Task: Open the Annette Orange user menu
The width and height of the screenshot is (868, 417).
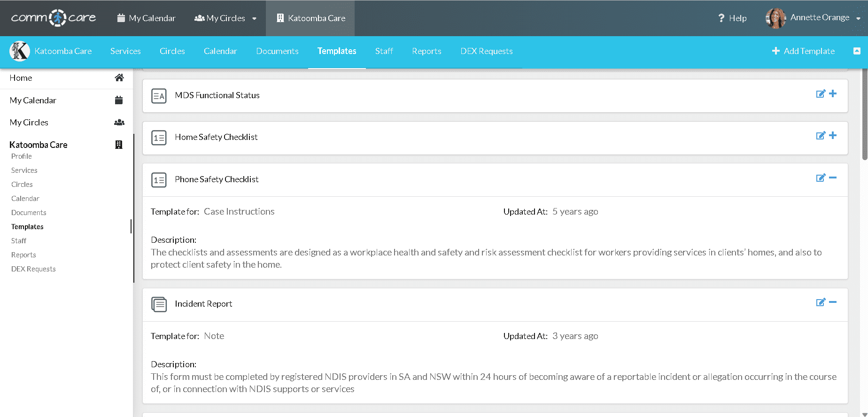Action: click(814, 18)
